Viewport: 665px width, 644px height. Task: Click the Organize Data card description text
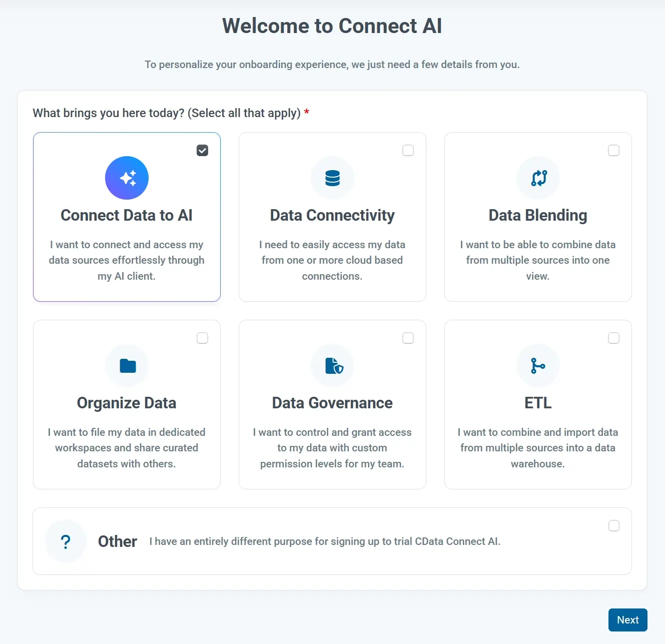pyautogui.click(x=127, y=448)
